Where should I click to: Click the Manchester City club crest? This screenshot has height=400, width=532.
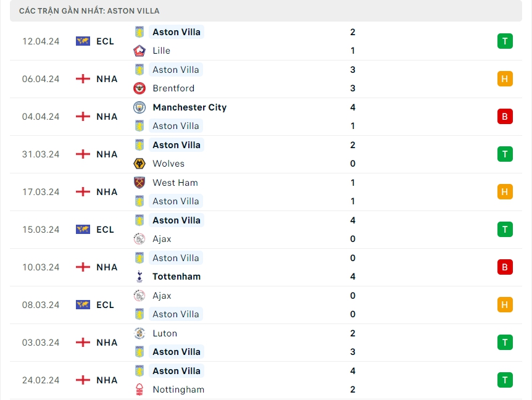139,107
